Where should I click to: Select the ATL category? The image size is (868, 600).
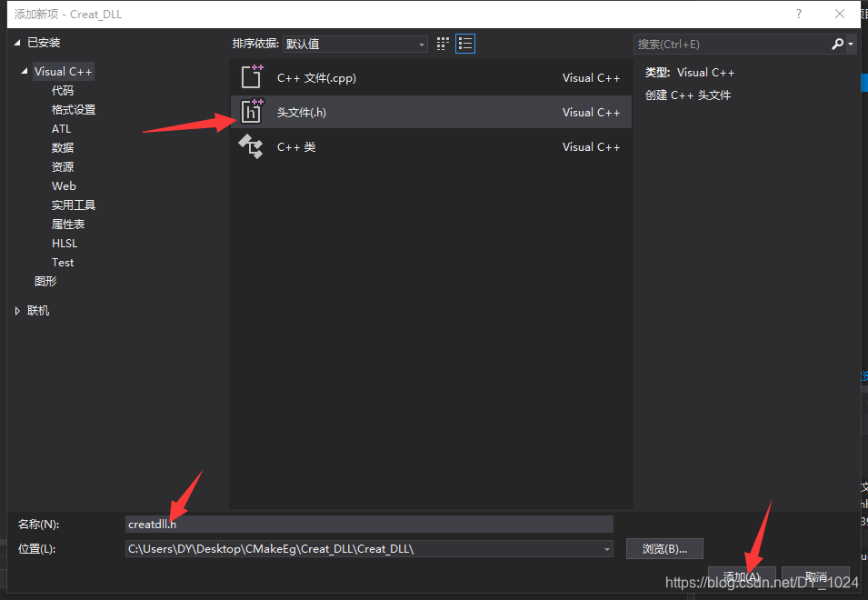[62, 128]
